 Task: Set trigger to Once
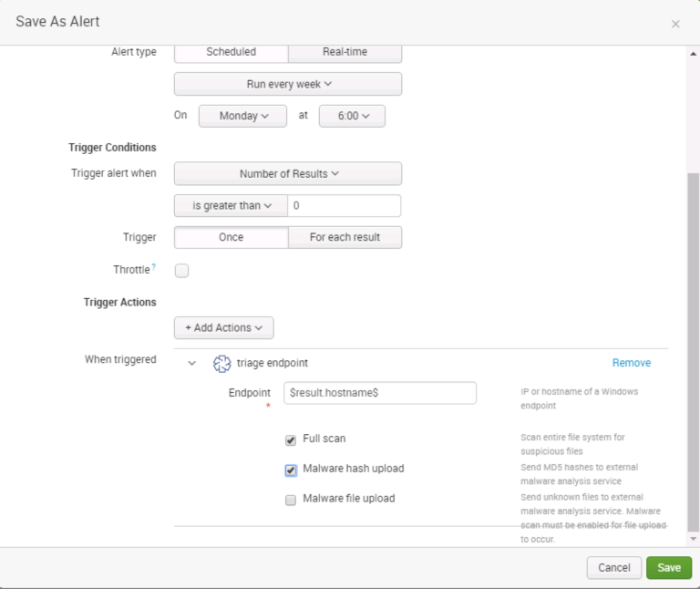tap(231, 237)
